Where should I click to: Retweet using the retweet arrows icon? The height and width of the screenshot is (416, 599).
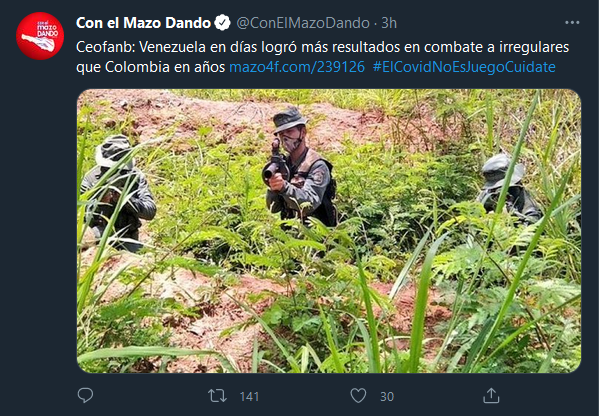click(217, 396)
